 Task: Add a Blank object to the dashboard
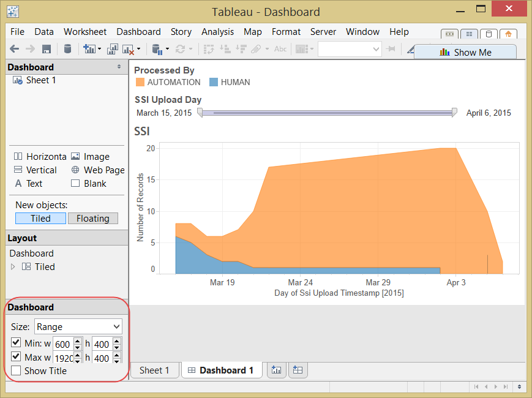(x=89, y=184)
